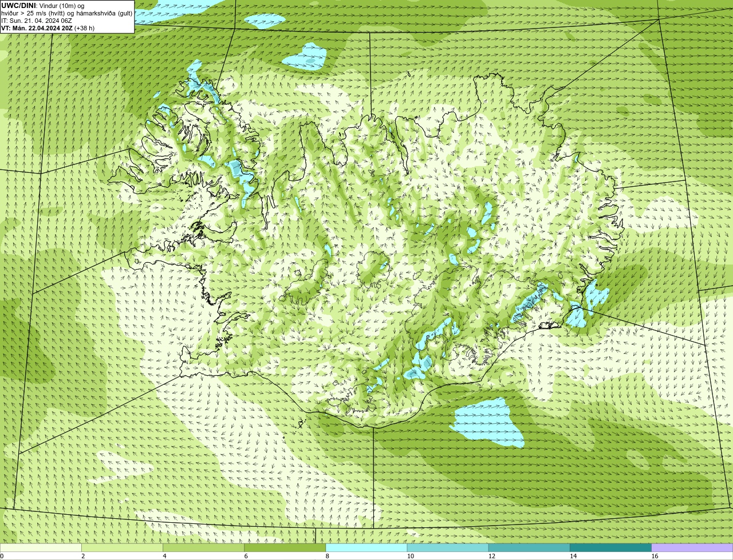This screenshot has height=560, width=733.
Task: Click the 'hviður > 25 m/s' legend description line
Action: point(67,13)
